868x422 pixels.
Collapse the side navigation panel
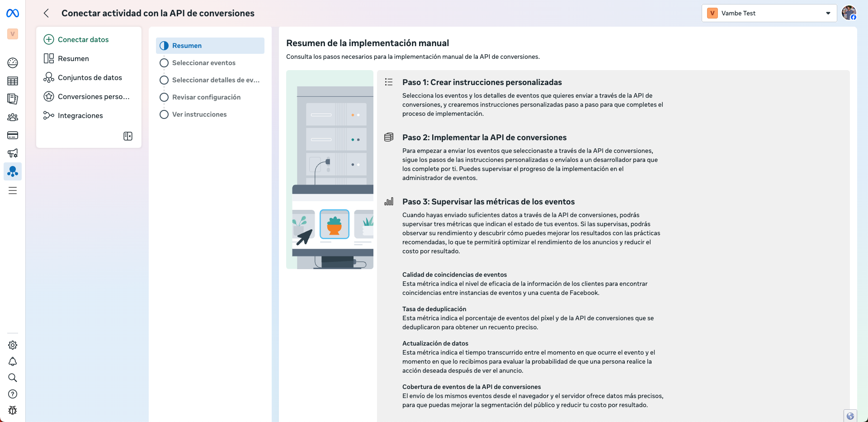click(128, 136)
